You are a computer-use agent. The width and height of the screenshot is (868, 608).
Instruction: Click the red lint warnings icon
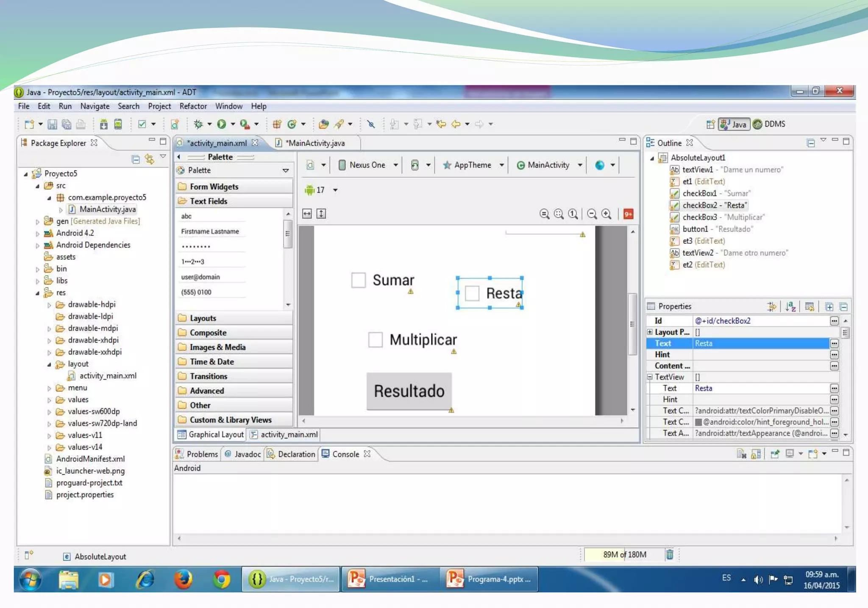coord(628,214)
